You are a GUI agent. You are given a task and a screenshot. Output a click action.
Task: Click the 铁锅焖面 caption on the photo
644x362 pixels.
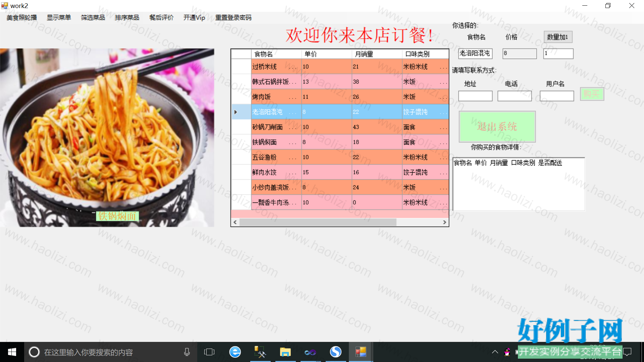coord(117,216)
